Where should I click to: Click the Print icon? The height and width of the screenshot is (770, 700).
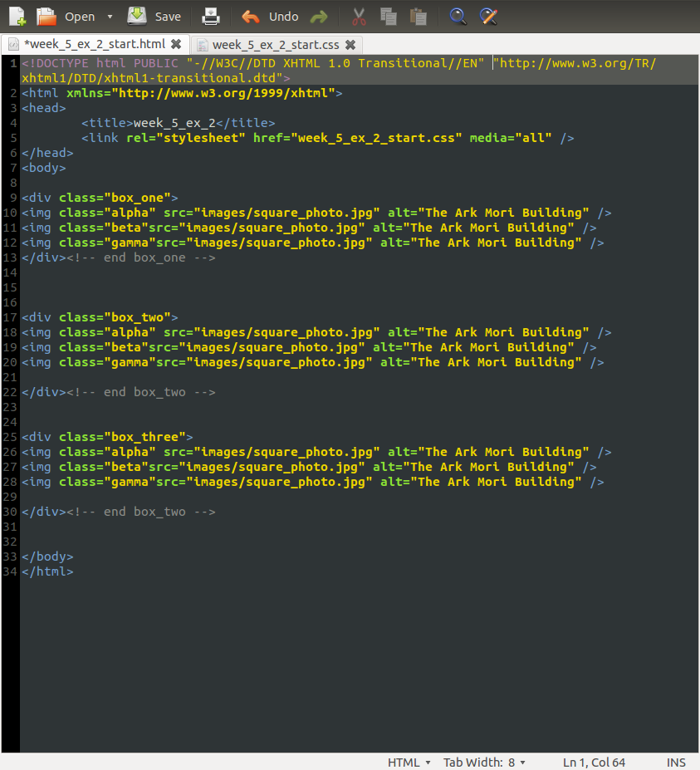point(212,17)
